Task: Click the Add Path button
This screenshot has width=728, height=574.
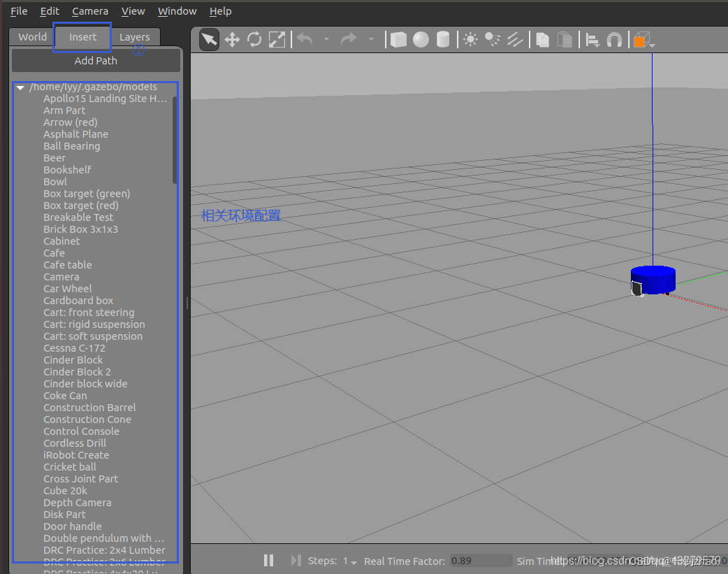Action: click(x=96, y=61)
